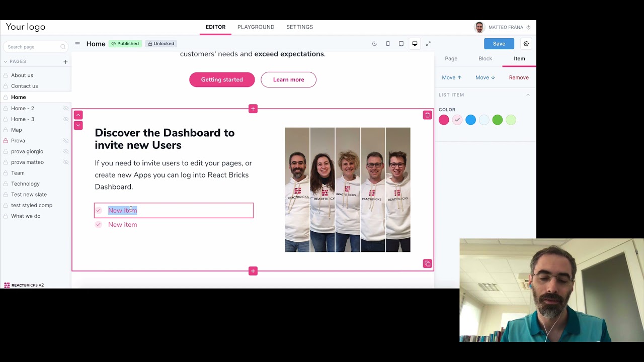This screenshot has height=362, width=644.
Task: Open the Map page
Action: point(16,130)
